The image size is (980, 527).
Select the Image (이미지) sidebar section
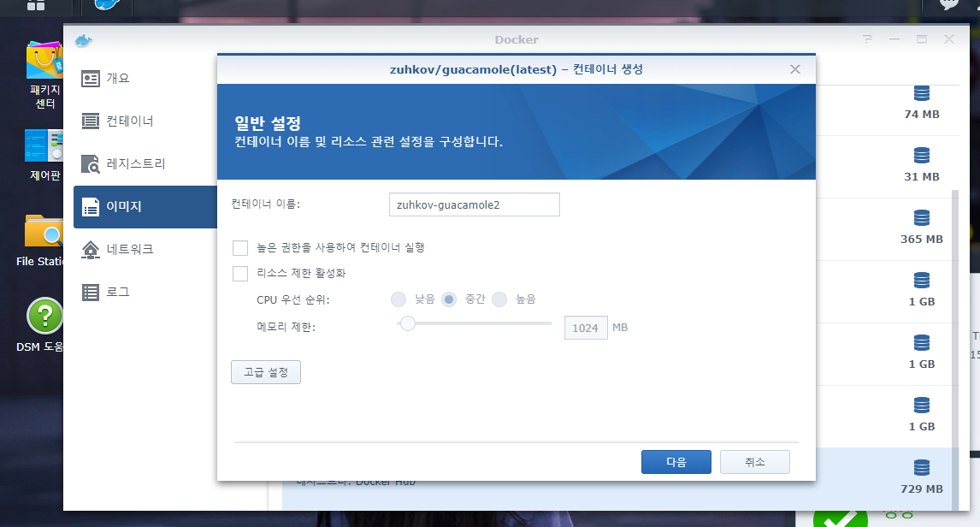tap(145, 206)
